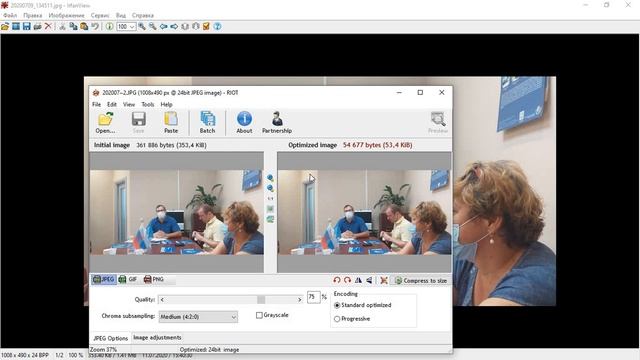Click the red X delete icon in IrfanView

tap(48, 27)
